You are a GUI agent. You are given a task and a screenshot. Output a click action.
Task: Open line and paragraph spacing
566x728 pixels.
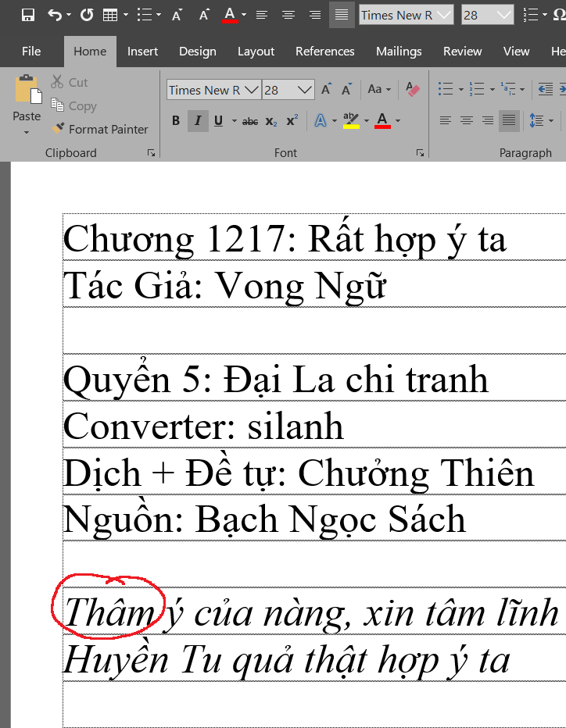point(537,121)
